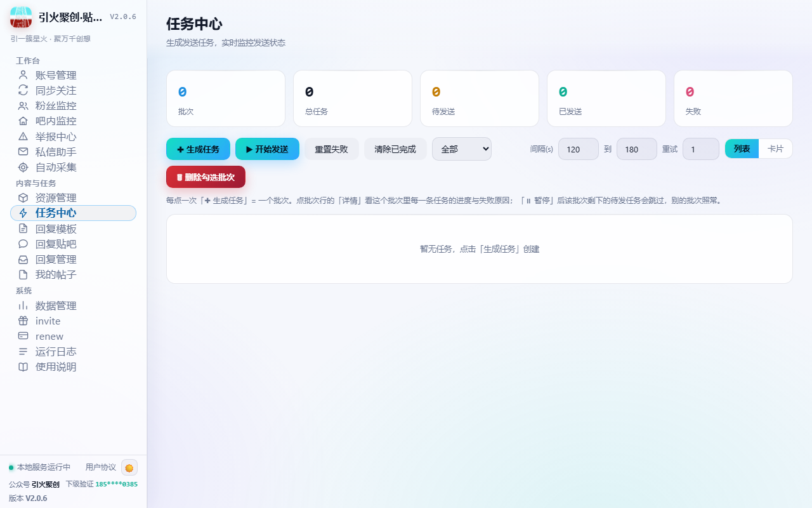Screen dimensions: 812x508
Task: Click the sync arrows icon beside 同步关注
Action: tap(23, 90)
